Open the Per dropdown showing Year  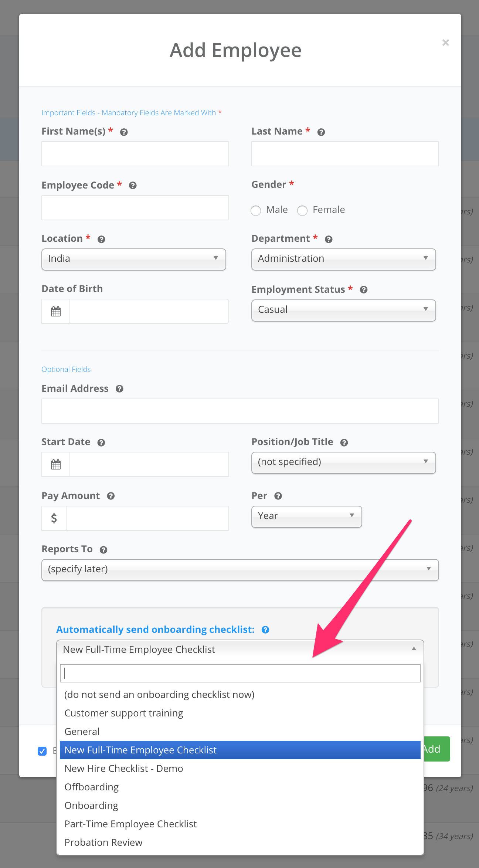pyautogui.click(x=307, y=516)
